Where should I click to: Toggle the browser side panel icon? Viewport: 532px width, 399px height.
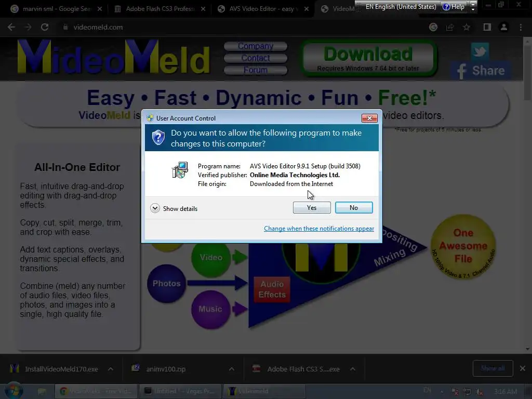point(487,27)
